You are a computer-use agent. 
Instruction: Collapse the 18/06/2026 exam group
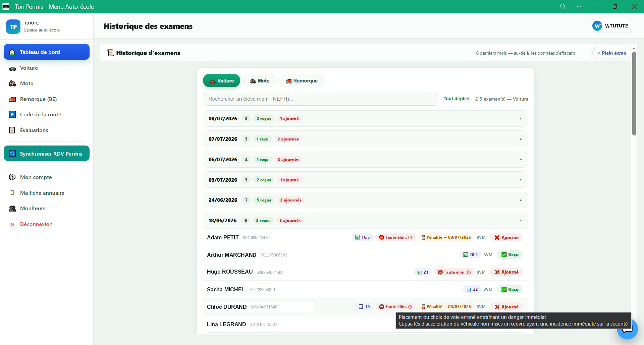(365, 220)
